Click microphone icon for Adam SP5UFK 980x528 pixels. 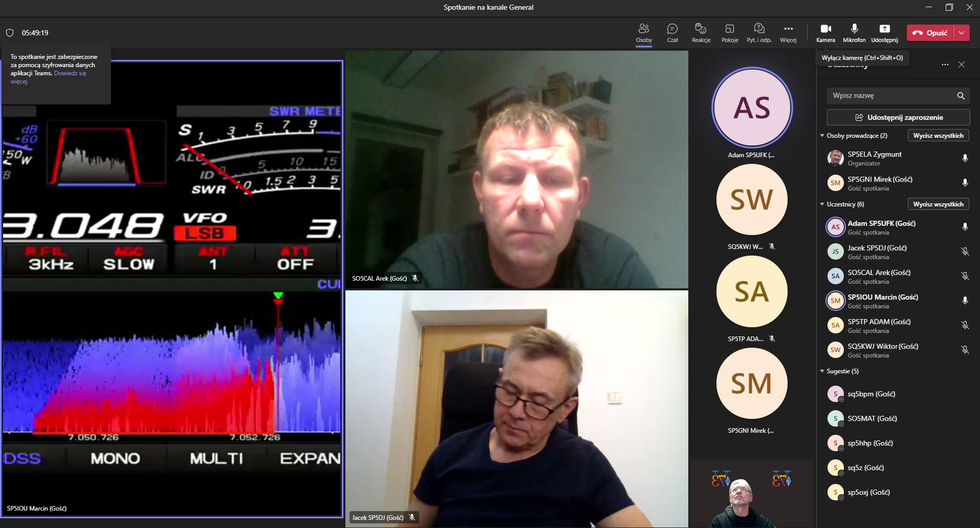[x=965, y=227]
